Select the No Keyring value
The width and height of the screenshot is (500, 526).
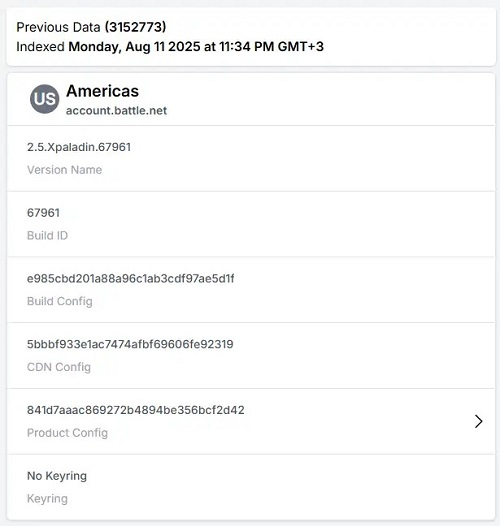[x=57, y=476]
